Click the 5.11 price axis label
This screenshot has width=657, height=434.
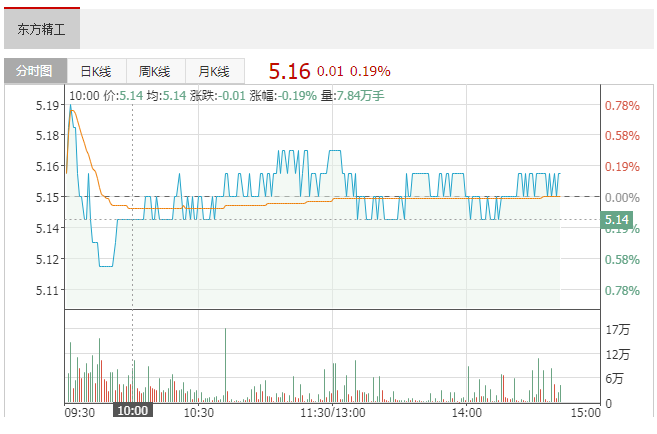pyautogui.click(x=48, y=291)
